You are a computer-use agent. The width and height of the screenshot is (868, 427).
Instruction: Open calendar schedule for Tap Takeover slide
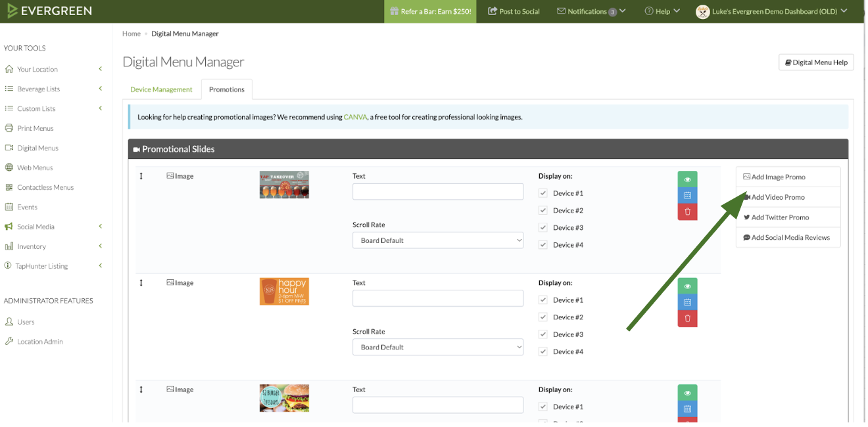point(687,196)
